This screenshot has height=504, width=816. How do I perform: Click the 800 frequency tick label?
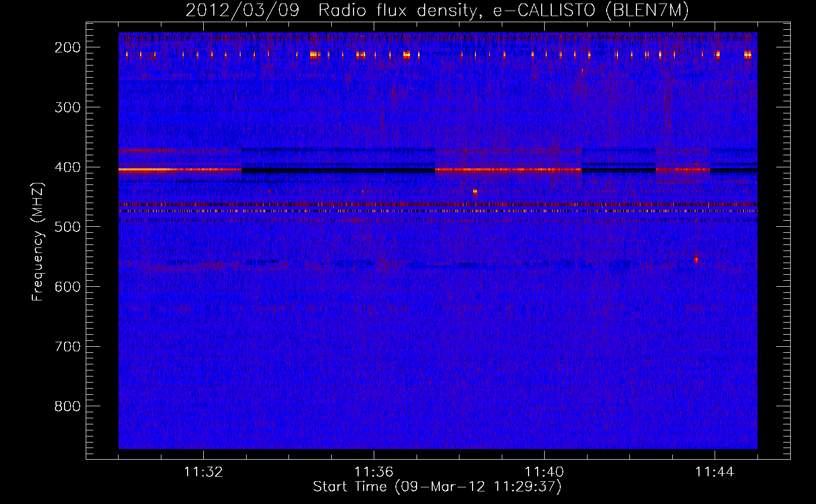[68, 406]
